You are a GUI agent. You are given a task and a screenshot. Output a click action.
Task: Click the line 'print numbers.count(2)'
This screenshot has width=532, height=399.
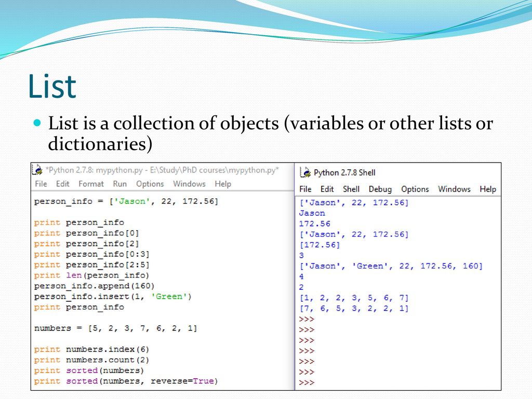[91, 360]
